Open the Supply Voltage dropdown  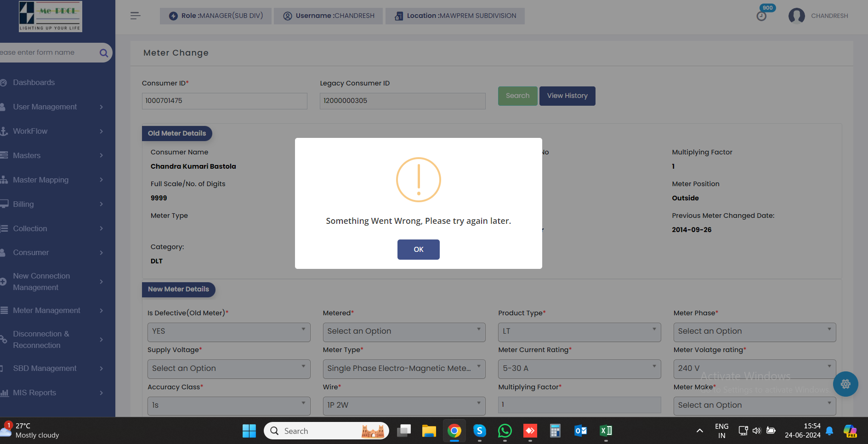[229, 369]
